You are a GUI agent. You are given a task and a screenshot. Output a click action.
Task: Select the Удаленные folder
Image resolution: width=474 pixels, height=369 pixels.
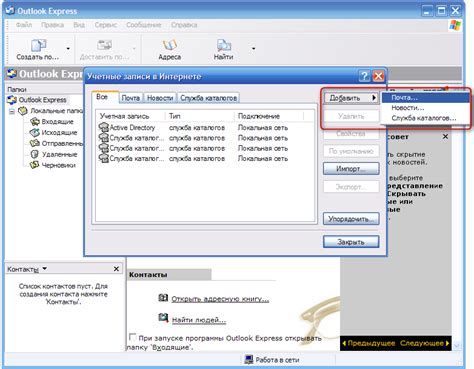tap(59, 154)
